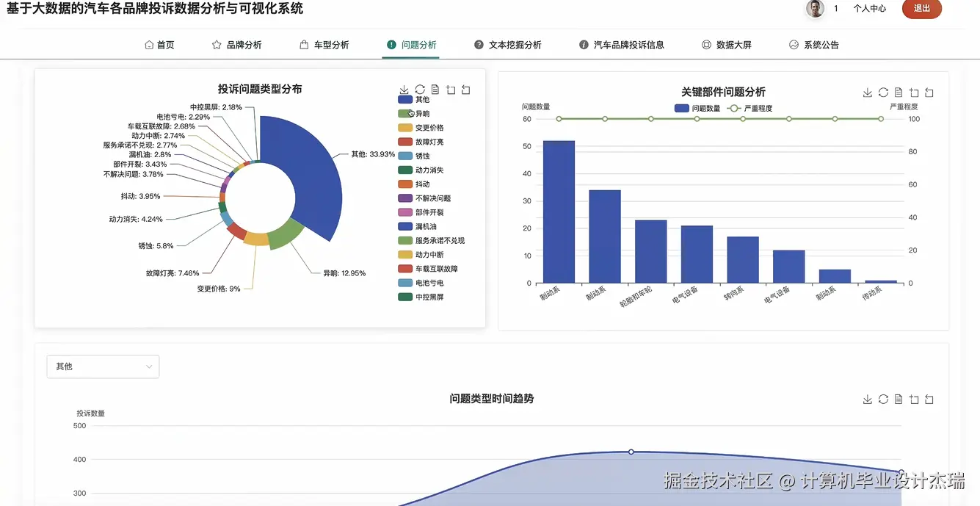Switch to the 品牌分析 tab
This screenshot has height=506, width=980.
point(236,45)
